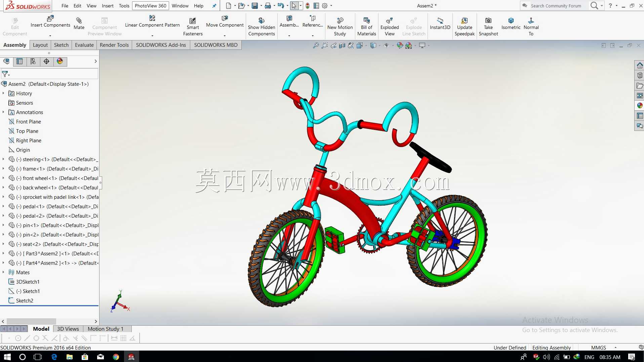
Task: Click Show Hidden Components
Action: point(261,27)
